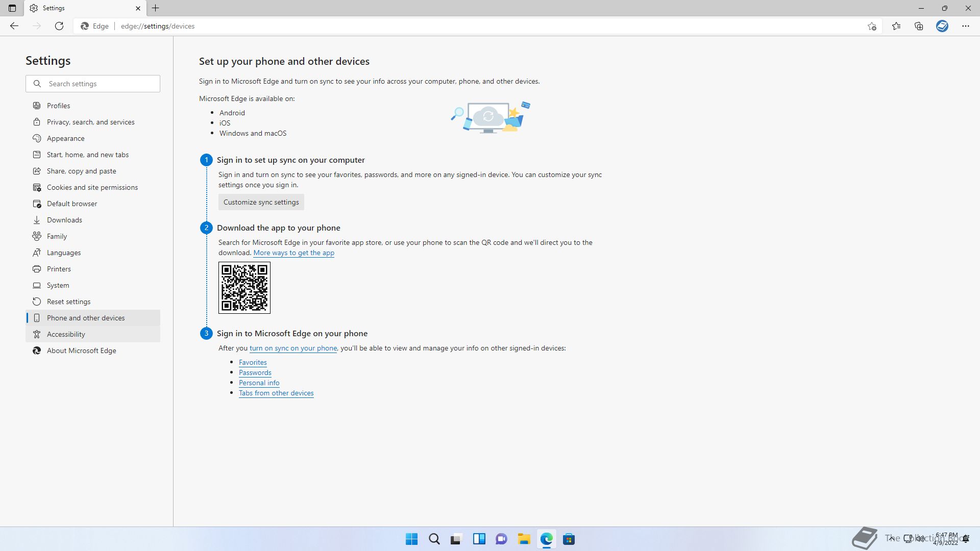Open Teams Chat from taskbar
The image size is (980, 551).
coord(502,539)
